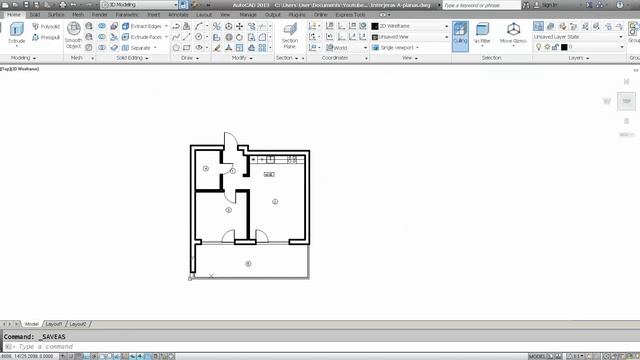Switch to the Solid ribbon tab

pyautogui.click(x=35, y=15)
